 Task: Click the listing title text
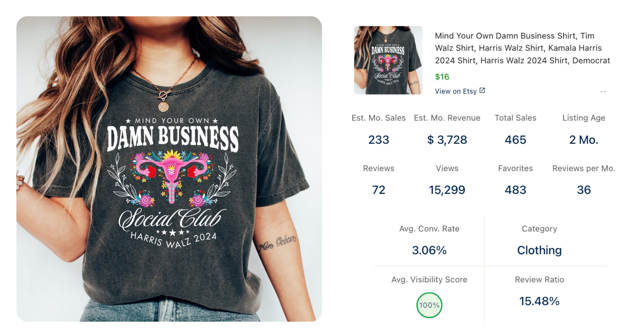(522, 48)
